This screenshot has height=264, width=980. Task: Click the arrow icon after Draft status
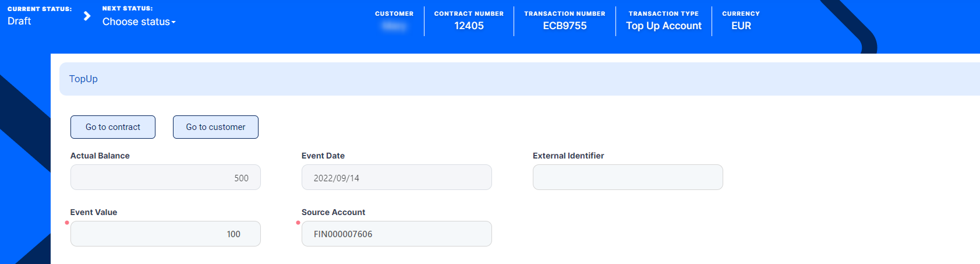click(87, 16)
